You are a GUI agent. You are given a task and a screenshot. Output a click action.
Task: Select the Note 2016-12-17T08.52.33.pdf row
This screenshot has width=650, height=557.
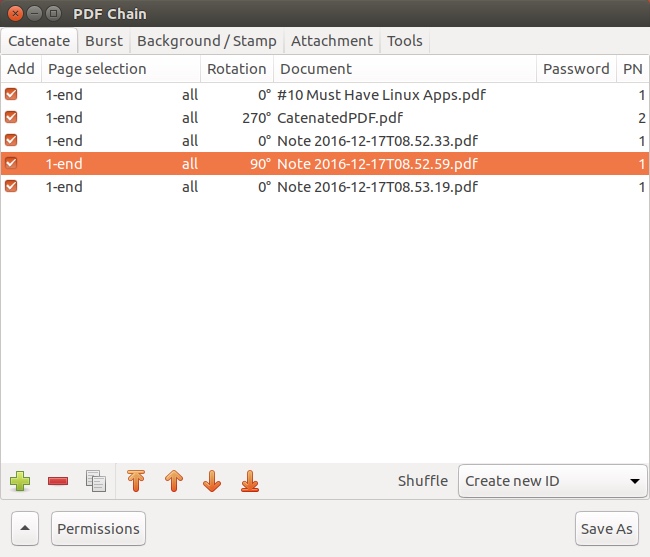325,141
